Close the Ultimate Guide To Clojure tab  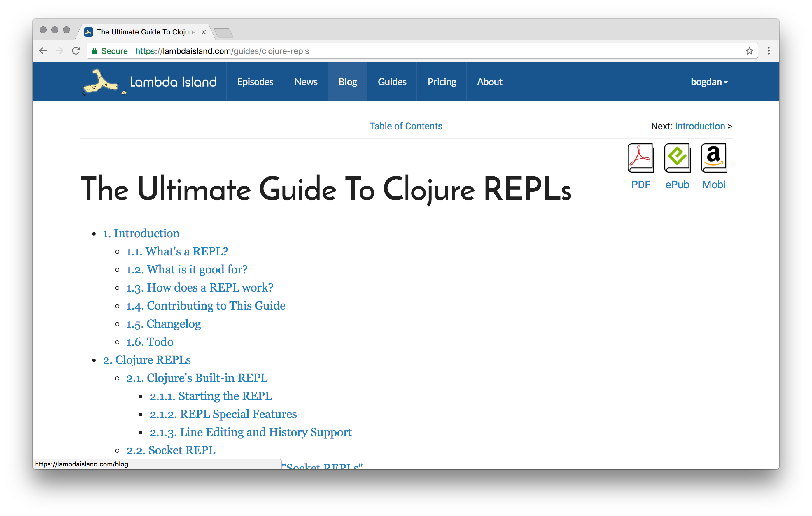(203, 32)
